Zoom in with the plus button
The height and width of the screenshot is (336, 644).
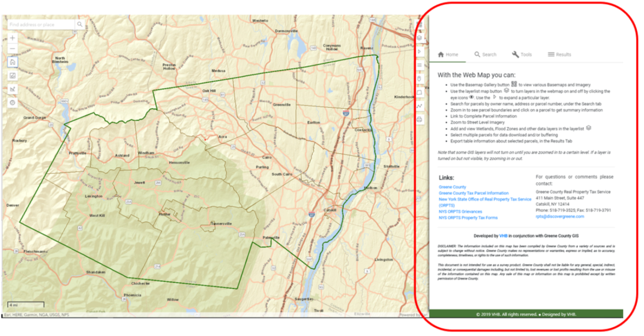click(x=13, y=38)
